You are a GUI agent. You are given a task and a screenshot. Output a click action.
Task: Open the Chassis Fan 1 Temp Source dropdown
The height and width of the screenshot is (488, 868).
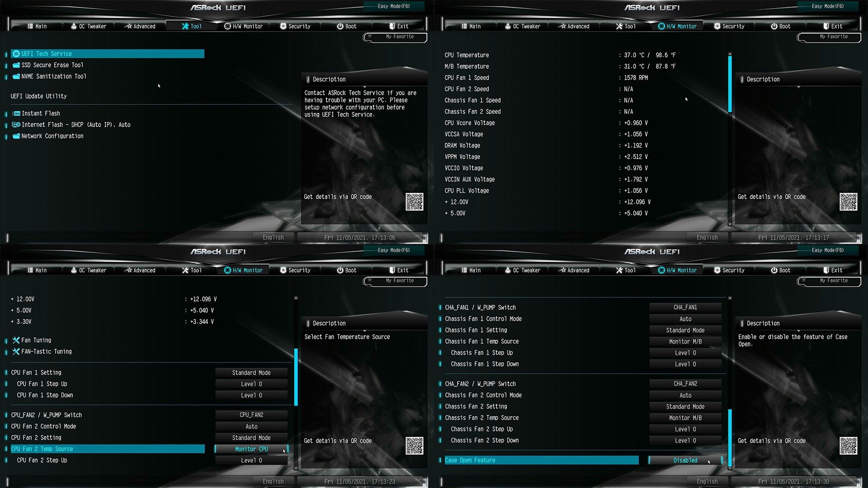tap(685, 342)
